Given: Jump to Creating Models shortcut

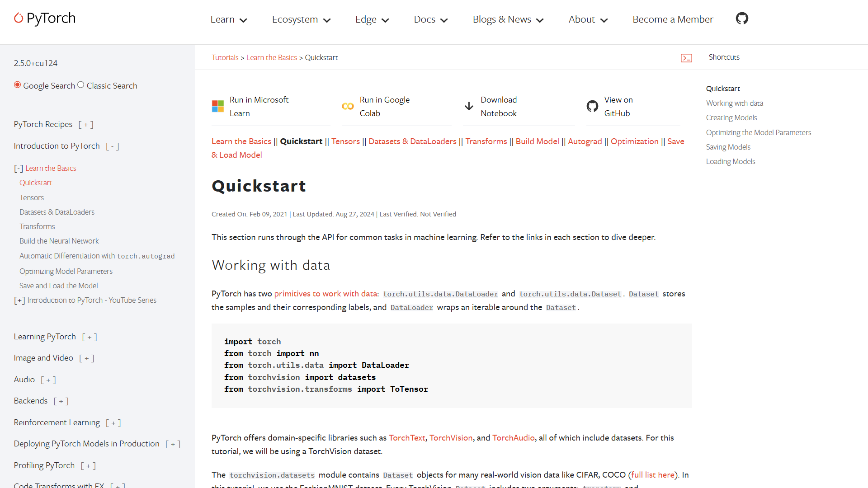Looking at the screenshot, I should (x=731, y=117).
